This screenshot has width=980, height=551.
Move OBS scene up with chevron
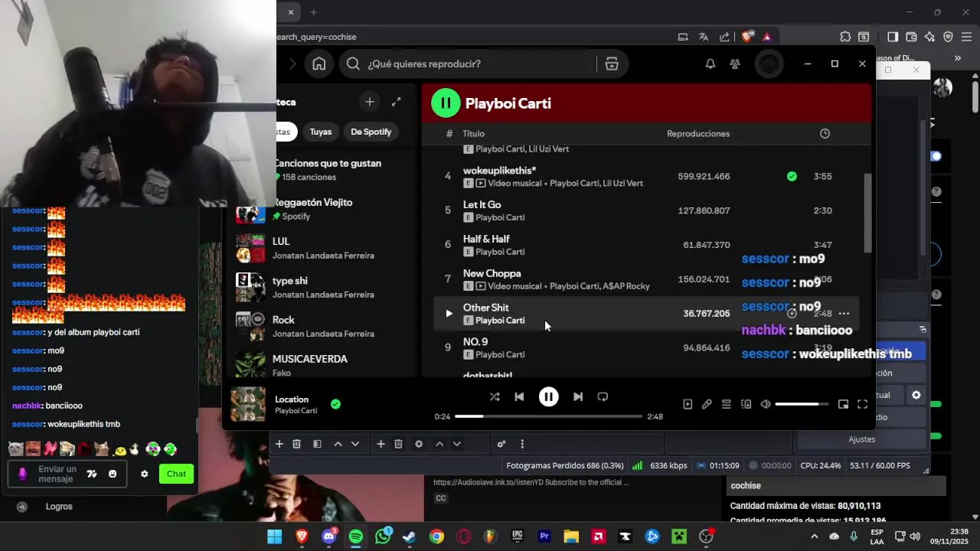pos(338,444)
